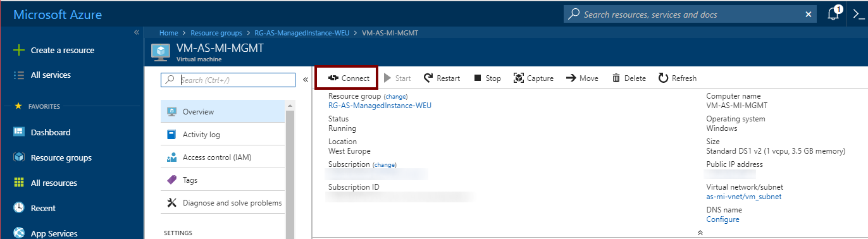This screenshot has width=868, height=239.
Task: Clear the global search box text
Action: [809, 14]
